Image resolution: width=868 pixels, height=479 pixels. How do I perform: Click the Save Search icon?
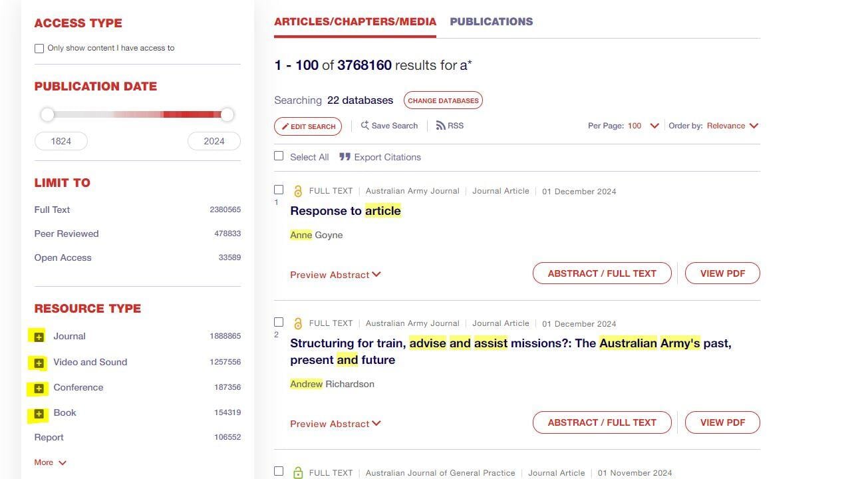click(x=364, y=126)
